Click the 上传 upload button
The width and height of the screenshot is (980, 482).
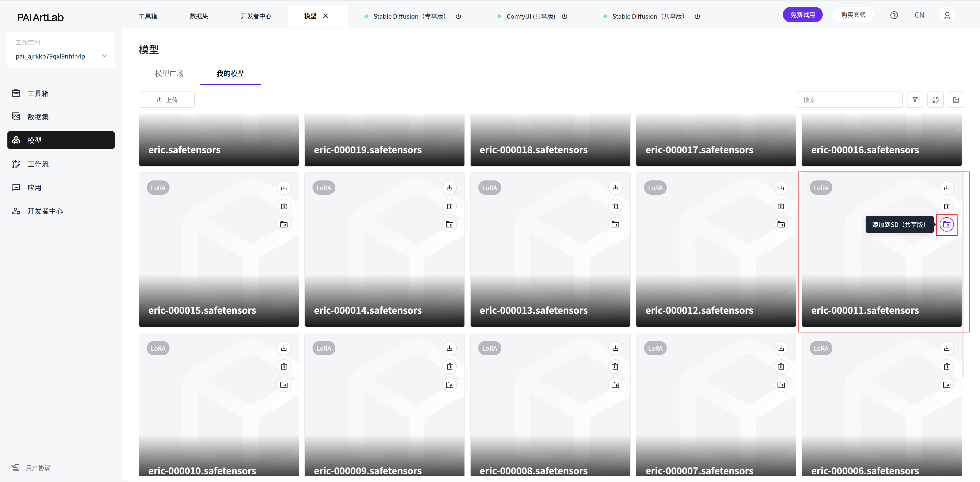coord(167,100)
